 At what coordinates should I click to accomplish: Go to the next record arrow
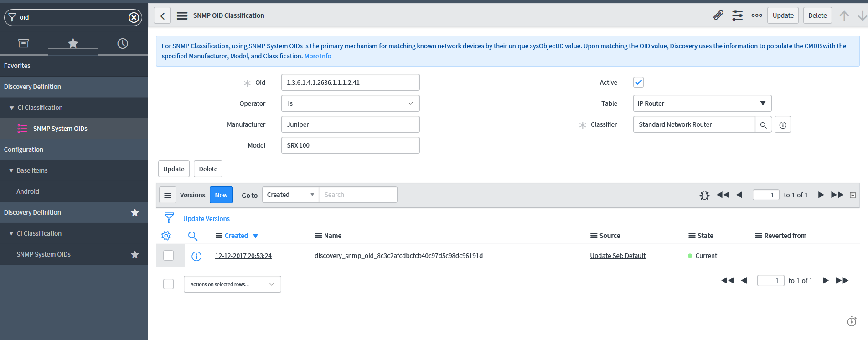point(862,15)
